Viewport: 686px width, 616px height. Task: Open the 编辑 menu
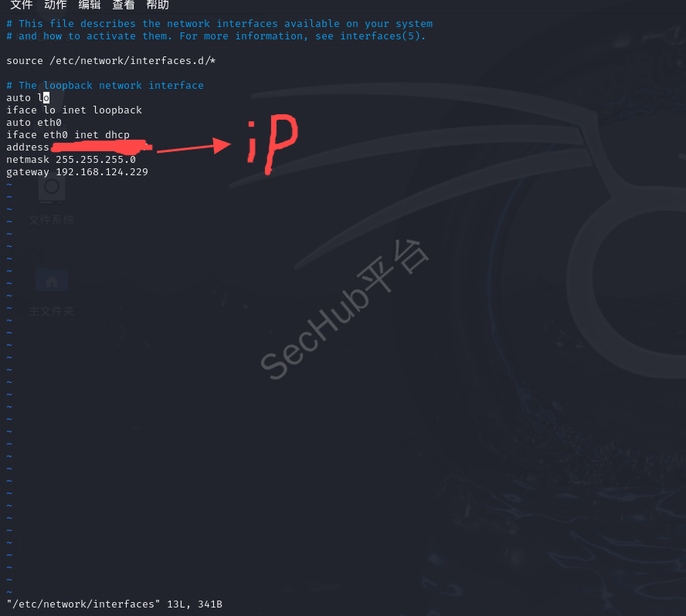(90, 5)
